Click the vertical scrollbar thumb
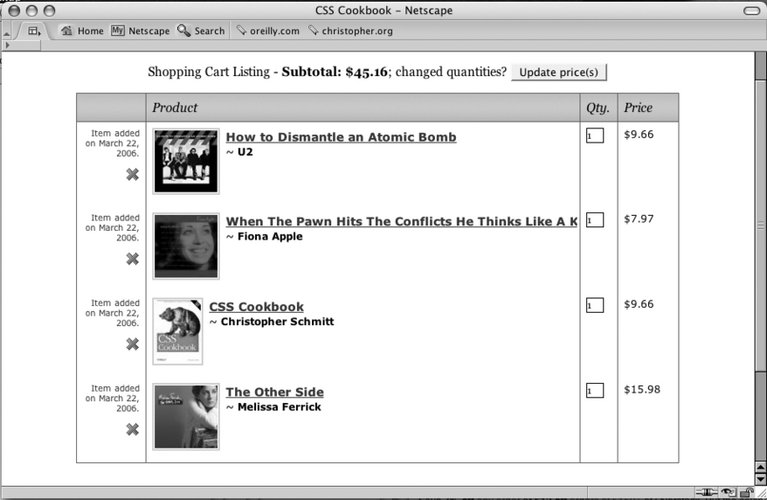 (761, 225)
